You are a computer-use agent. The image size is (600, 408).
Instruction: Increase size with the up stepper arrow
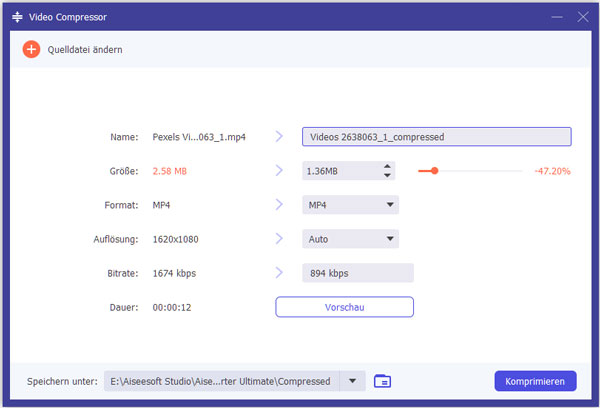click(387, 167)
